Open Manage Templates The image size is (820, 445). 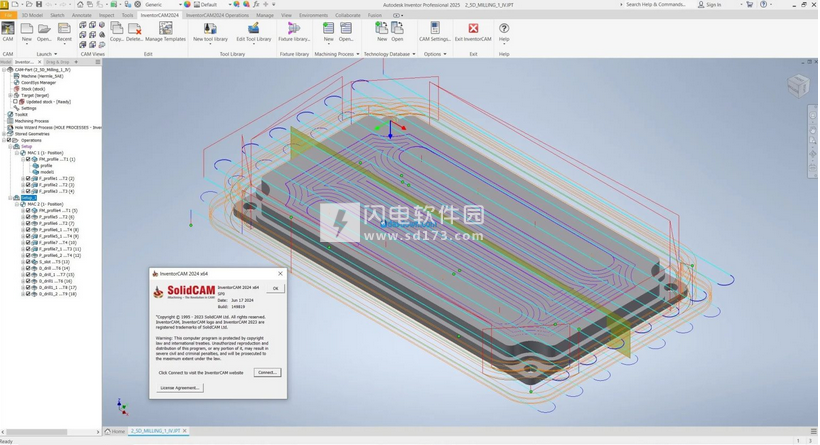point(165,31)
